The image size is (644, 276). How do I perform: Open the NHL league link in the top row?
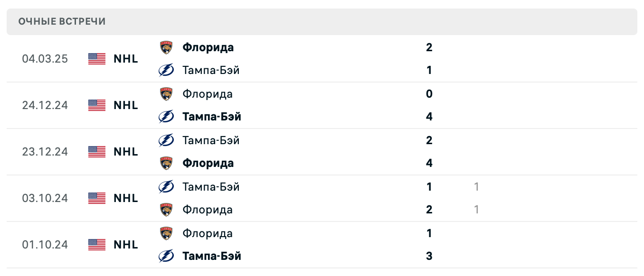(125, 59)
